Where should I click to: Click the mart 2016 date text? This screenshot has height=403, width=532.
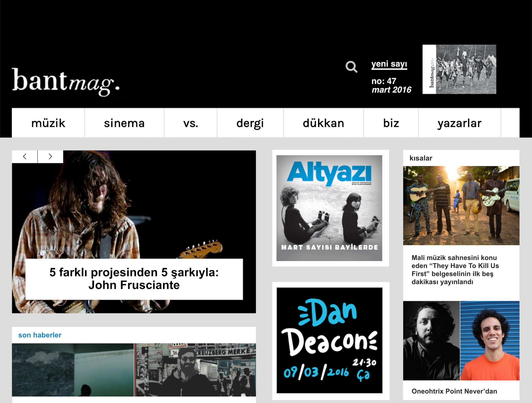coord(392,90)
